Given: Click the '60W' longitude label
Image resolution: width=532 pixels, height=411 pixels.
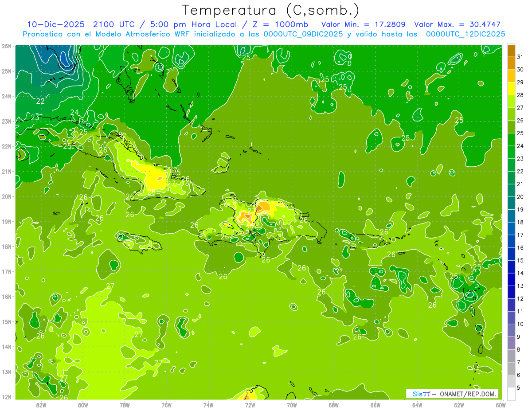Looking at the screenshot, I should point(501,405).
